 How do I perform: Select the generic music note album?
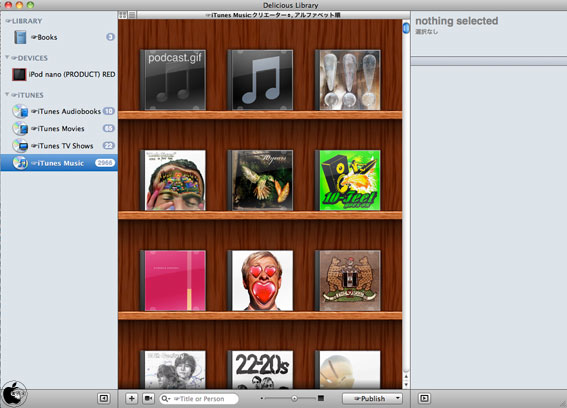(x=260, y=80)
